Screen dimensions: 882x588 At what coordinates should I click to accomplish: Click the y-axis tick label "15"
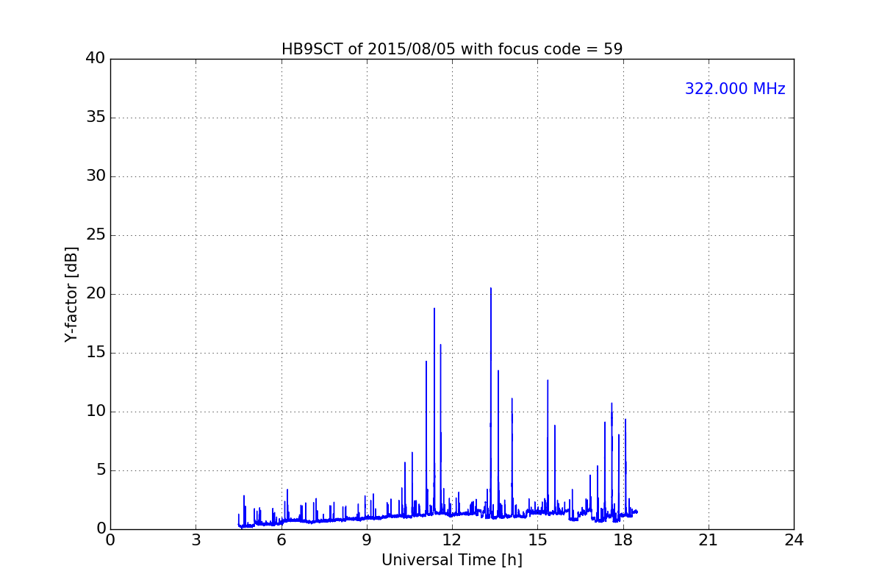(96, 353)
